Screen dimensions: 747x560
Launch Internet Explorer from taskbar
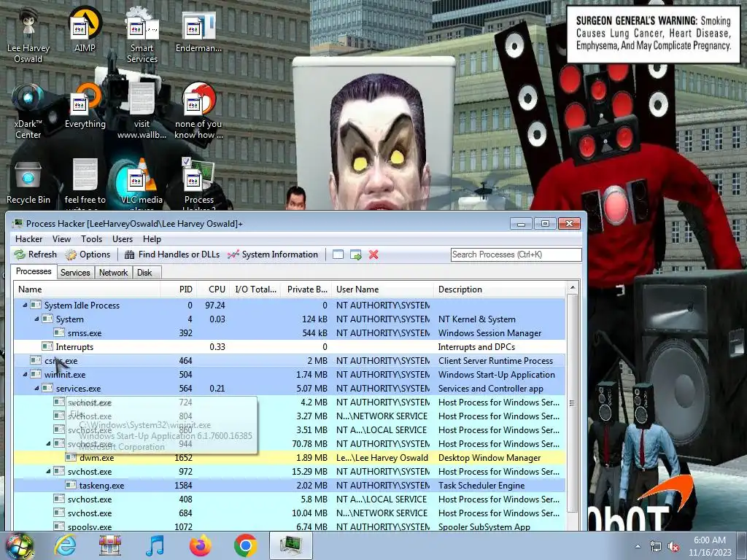click(65, 545)
